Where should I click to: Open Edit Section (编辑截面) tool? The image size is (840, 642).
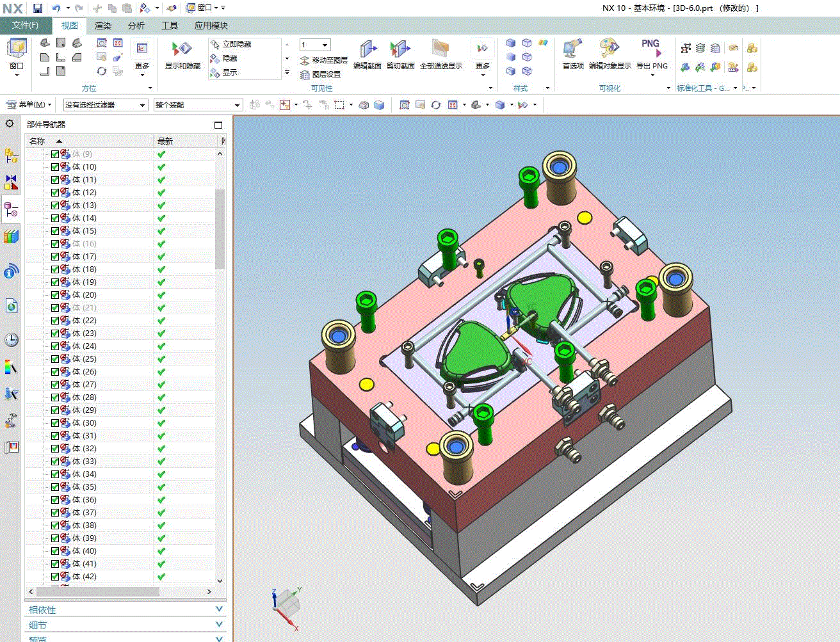click(x=367, y=50)
